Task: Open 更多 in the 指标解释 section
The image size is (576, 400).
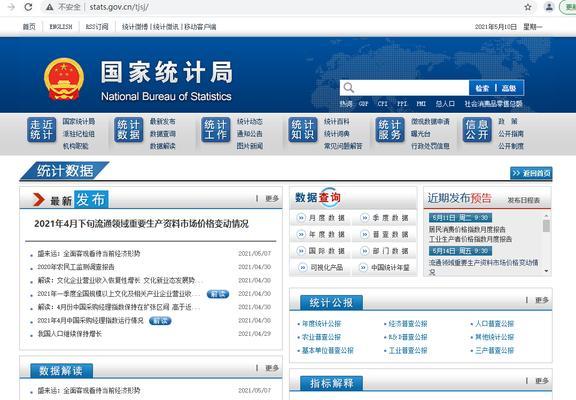Action: pyautogui.click(x=542, y=381)
